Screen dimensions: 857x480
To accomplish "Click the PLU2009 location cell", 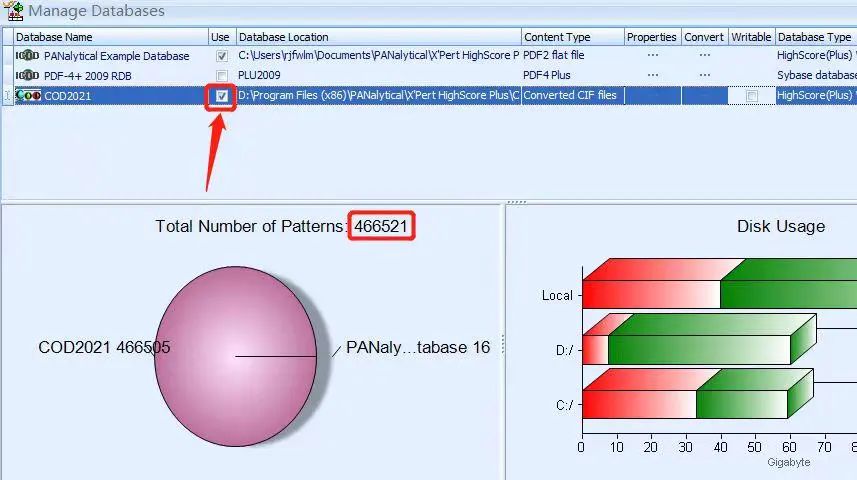I will (378, 75).
